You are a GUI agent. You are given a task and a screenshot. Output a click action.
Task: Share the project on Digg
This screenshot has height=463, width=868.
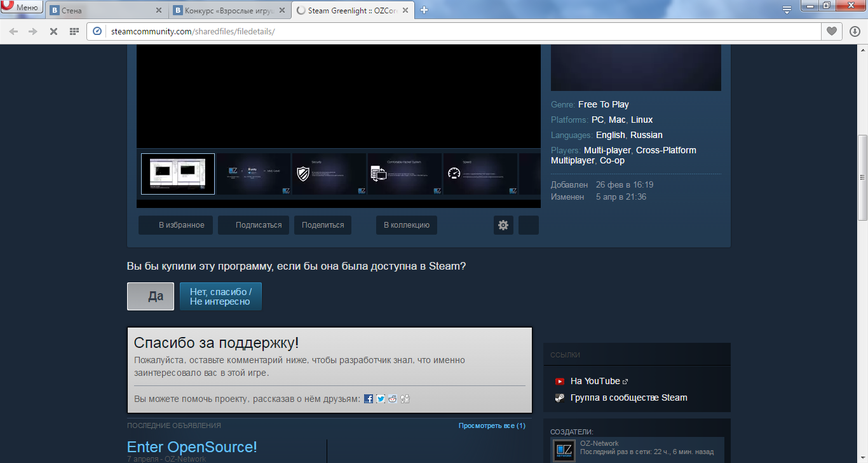(405, 399)
